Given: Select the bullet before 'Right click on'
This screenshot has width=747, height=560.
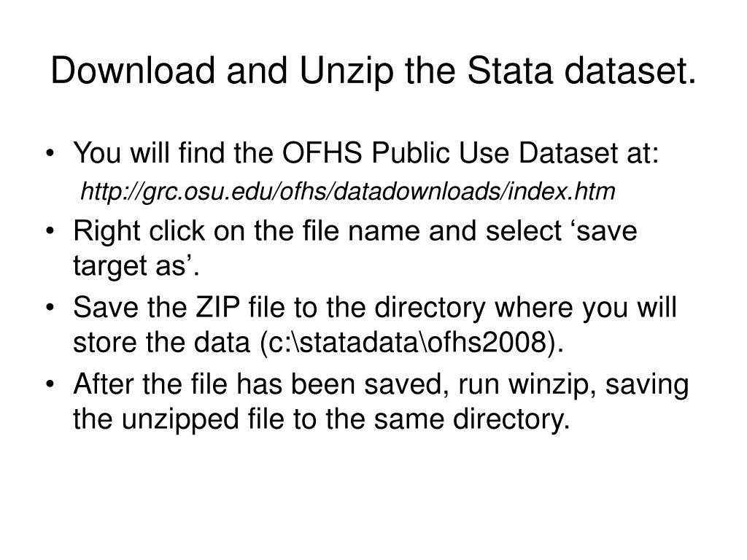Looking at the screenshot, I should click(50, 231).
